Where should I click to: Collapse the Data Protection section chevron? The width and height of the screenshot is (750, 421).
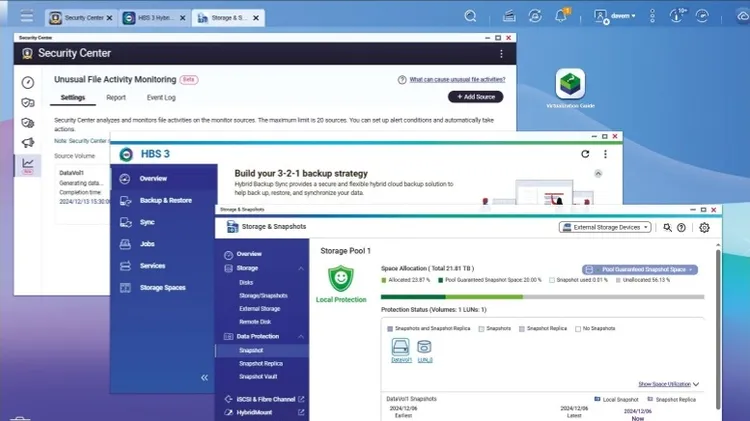click(x=301, y=336)
